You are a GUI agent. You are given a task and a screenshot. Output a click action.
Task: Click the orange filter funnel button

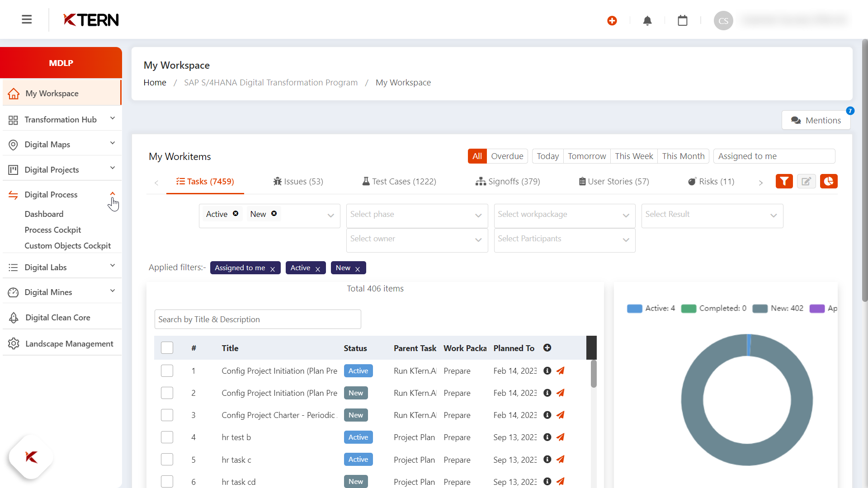[x=784, y=181]
